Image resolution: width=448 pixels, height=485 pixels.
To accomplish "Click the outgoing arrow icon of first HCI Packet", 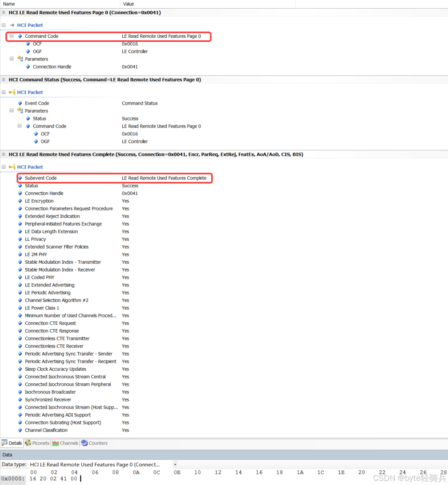I will tap(12, 25).
